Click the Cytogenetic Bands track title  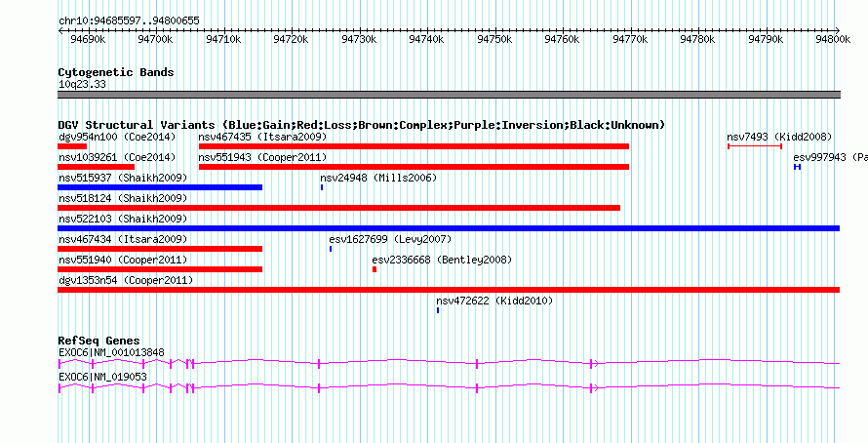pos(116,72)
